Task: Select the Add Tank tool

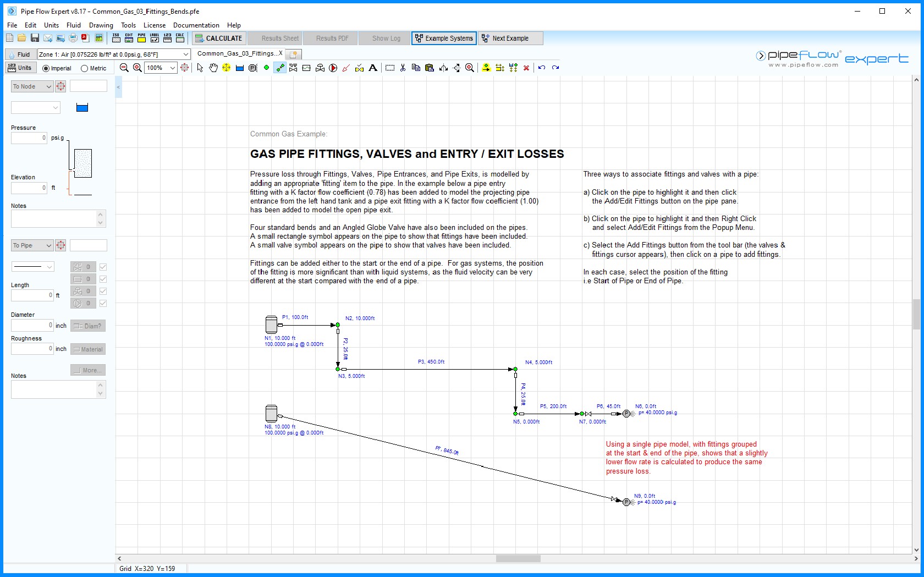Action: pyautogui.click(x=240, y=68)
